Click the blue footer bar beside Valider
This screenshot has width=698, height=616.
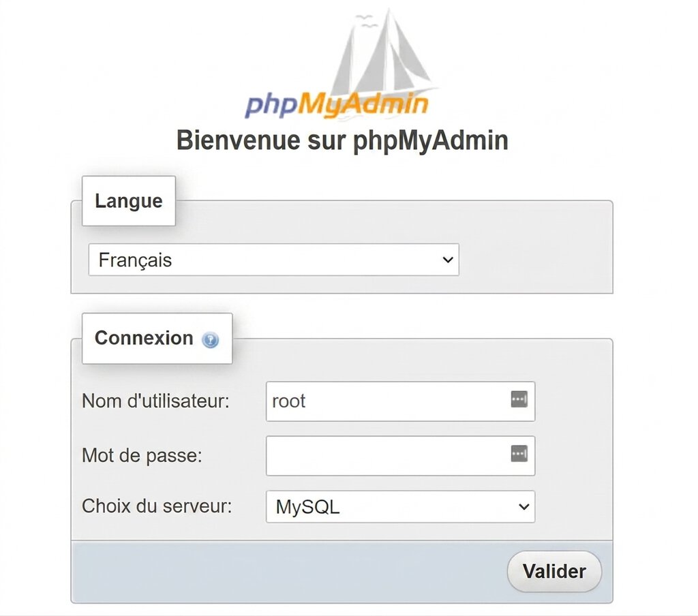point(286,572)
